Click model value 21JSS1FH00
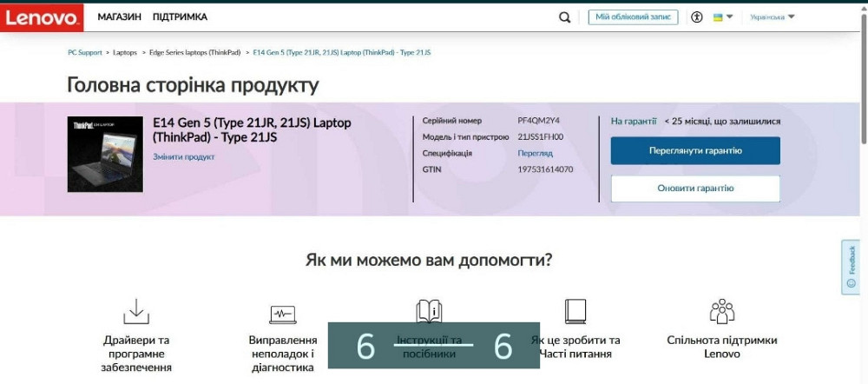Screen dimensions: 868x384 [541, 137]
